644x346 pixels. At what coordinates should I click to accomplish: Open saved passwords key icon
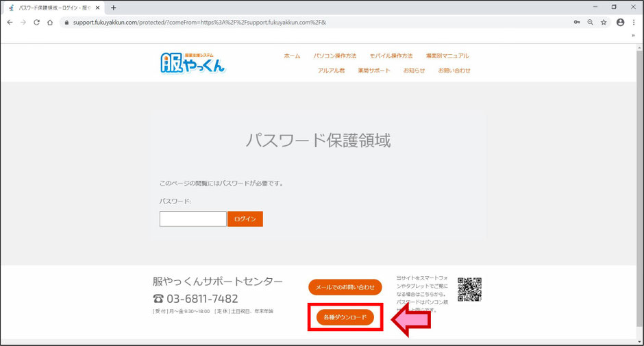[x=577, y=22]
